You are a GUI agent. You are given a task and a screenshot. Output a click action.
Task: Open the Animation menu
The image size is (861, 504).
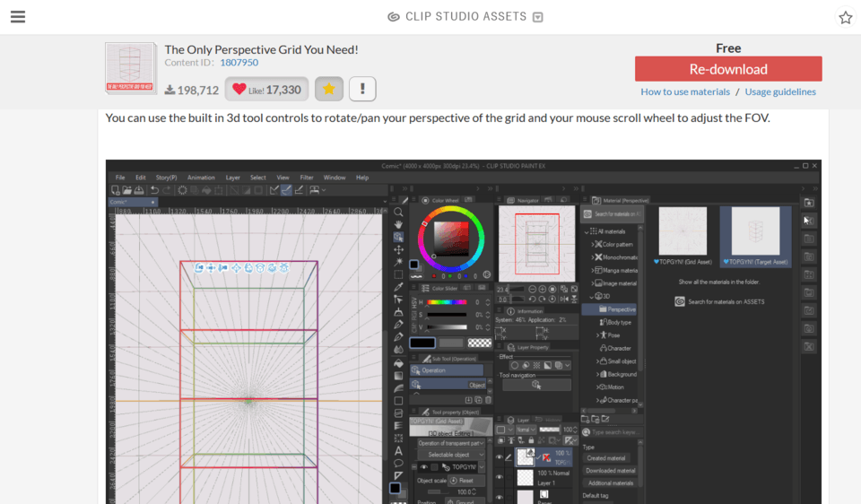(201, 178)
